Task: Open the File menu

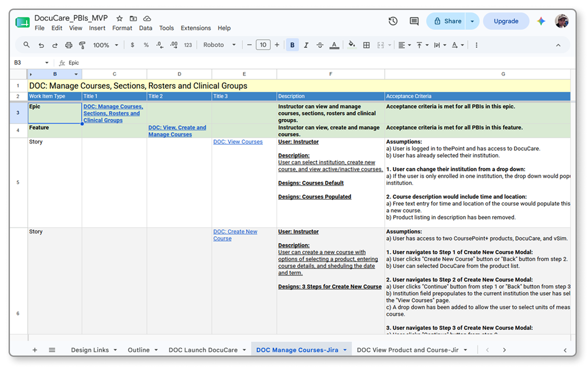Action: point(40,28)
